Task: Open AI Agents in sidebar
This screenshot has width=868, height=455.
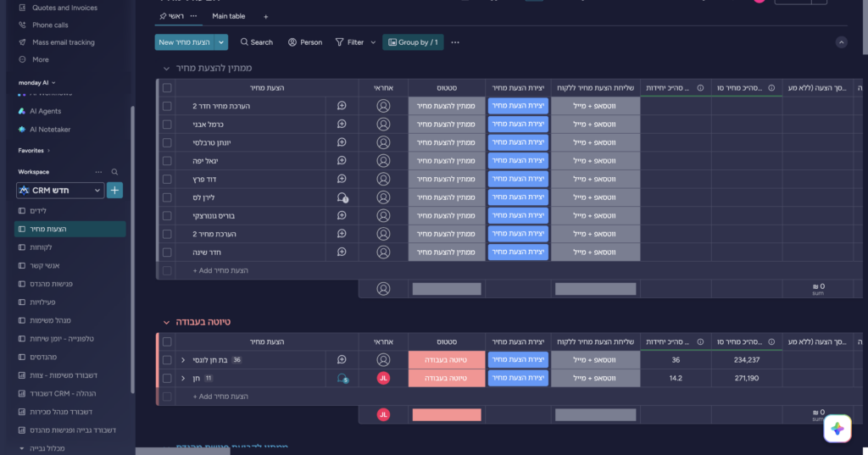Action: pyautogui.click(x=46, y=111)
